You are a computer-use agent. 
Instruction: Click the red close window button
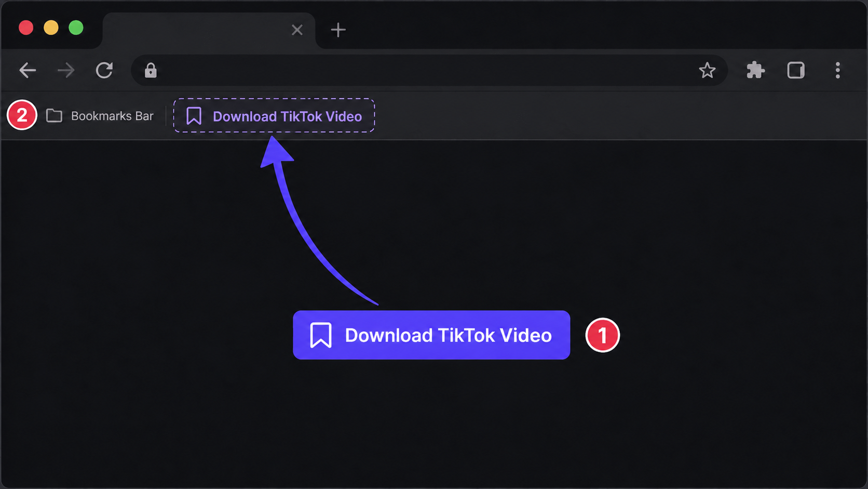click(26, 28)
